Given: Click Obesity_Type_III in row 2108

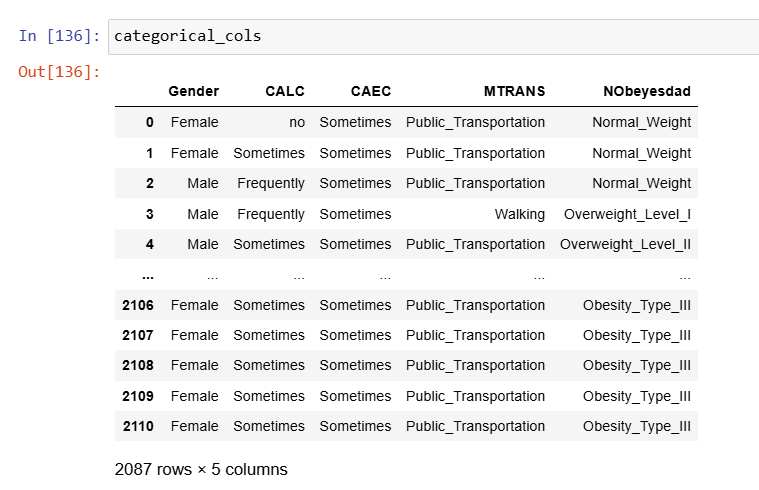Looking at the screenshot, I should (x=637, y=366).
